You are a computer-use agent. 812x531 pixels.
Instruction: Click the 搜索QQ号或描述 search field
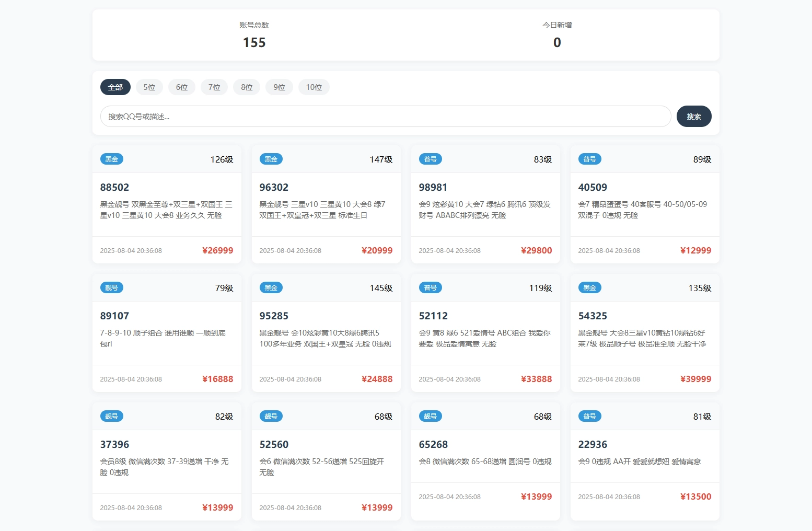[385, 117]
